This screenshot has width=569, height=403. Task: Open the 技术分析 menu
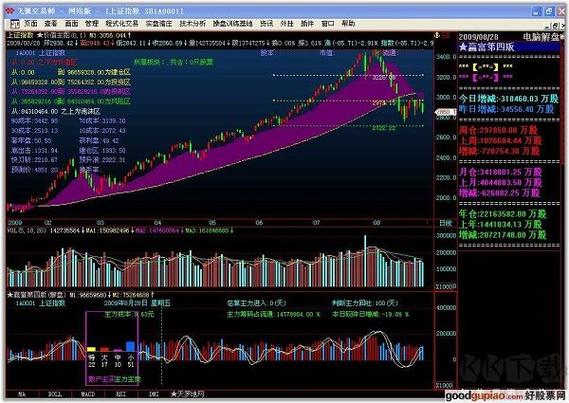click(x=192, y=24)
